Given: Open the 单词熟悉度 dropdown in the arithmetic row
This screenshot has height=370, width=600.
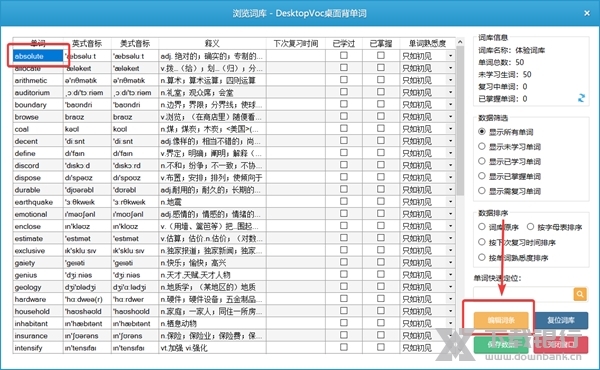Looking at the screenshot, I should click(x=450, y=80).
